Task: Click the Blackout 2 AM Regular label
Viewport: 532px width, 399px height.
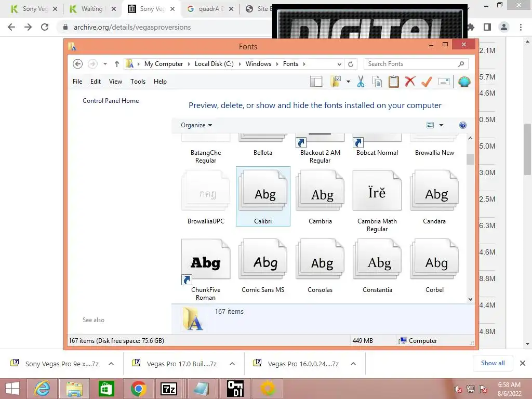Action: 320,156
